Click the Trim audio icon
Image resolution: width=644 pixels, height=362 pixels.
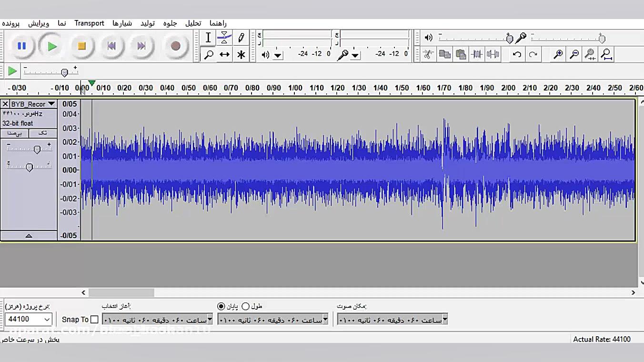477,54
